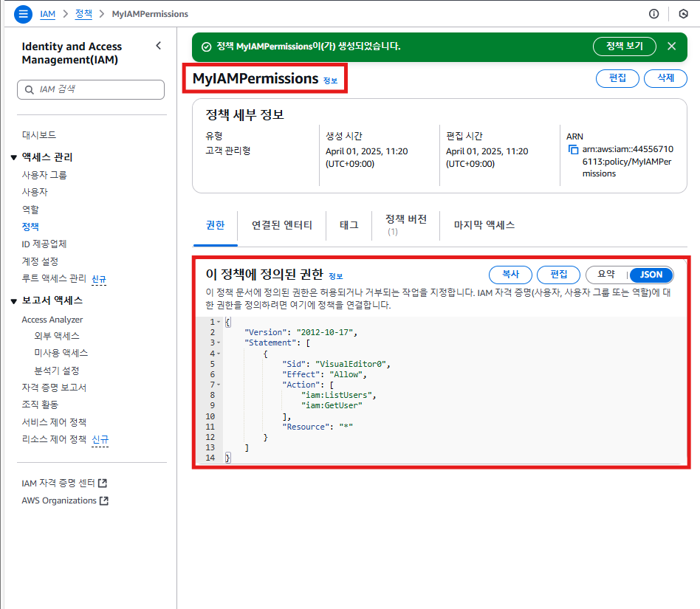Open ID 제공업체 in the sidebar
Viewport: 700px width, 609px height.
44,244
